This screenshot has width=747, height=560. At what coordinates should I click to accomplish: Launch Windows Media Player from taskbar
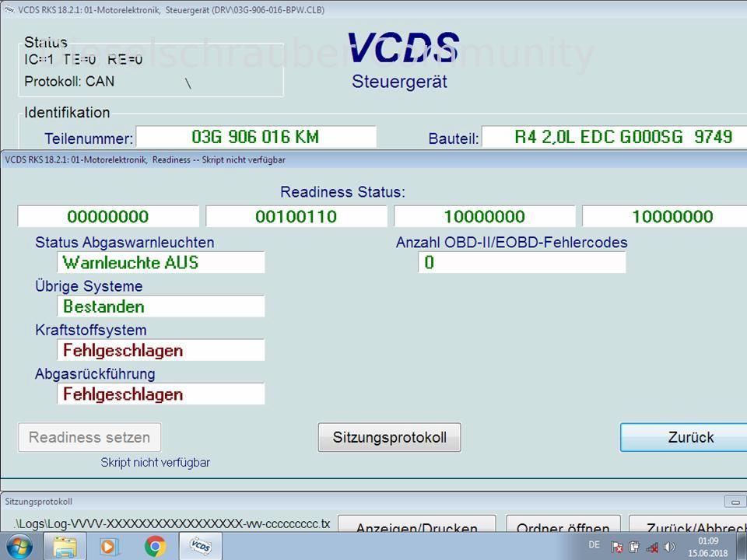pyautogui.click(x=109, y=547)
